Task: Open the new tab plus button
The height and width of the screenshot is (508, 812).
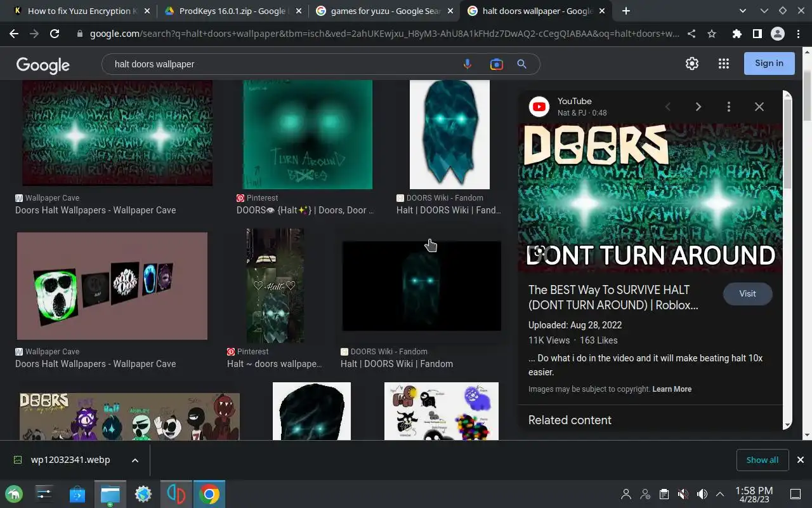Action: [626, 11]
